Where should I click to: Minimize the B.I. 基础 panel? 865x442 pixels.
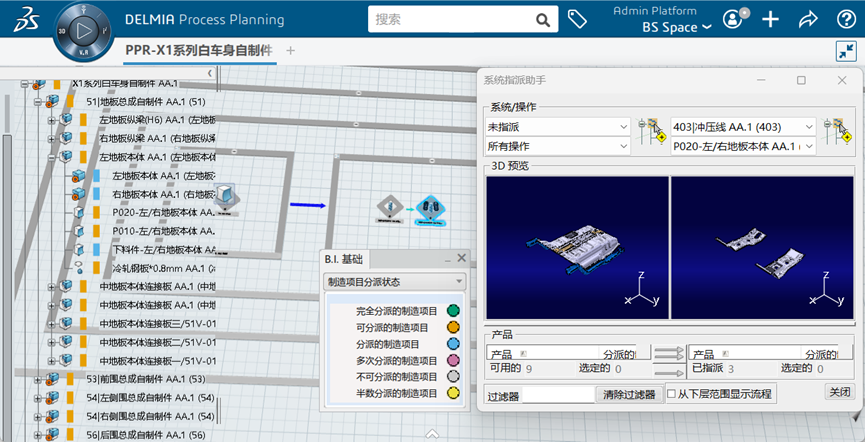pyautogui.click(x=447, y=258)
